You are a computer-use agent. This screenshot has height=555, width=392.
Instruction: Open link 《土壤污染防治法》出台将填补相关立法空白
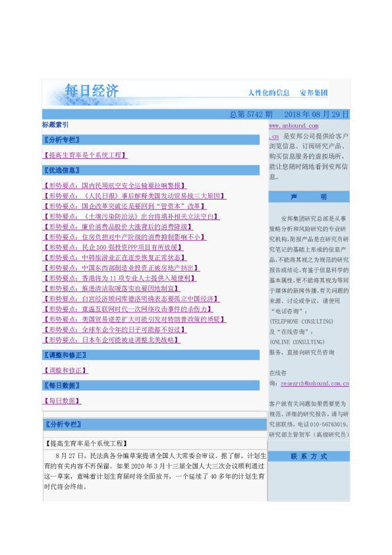[131, 217]
